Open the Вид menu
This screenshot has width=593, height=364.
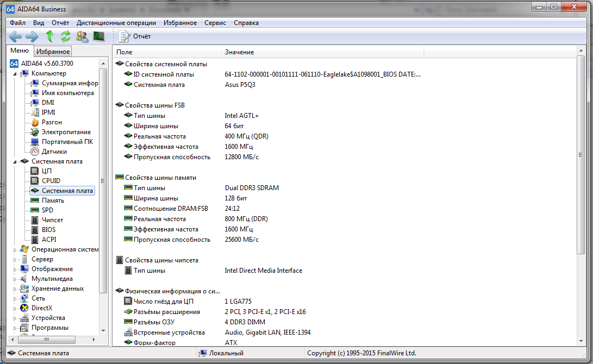pos(39,23)
